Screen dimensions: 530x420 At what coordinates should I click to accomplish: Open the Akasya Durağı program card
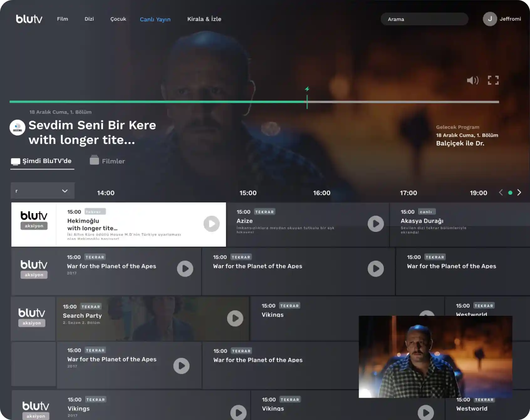(460, 224)
